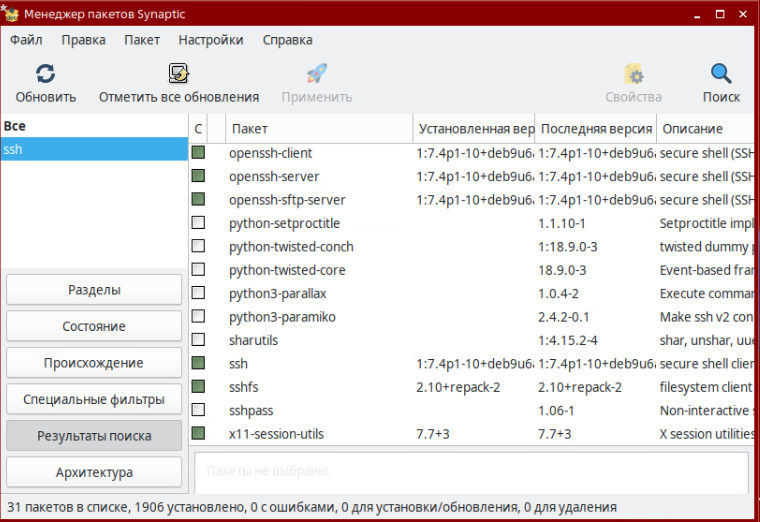Mark python3-parallax status checkbox
This screenshot has height=522, width=760.
point(198,293)
